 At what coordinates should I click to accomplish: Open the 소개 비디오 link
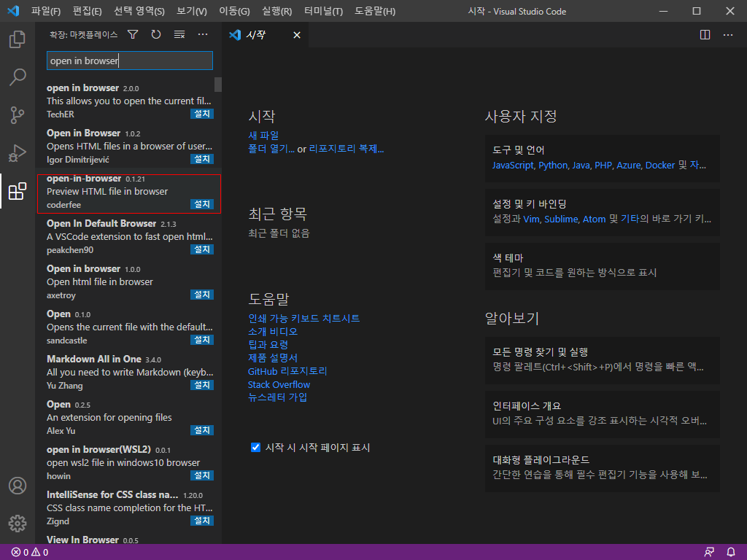coord(273,332)
